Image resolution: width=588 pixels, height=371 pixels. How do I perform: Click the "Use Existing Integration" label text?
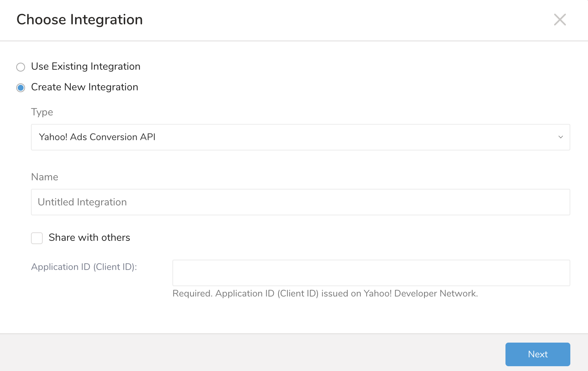click(85, 66)
